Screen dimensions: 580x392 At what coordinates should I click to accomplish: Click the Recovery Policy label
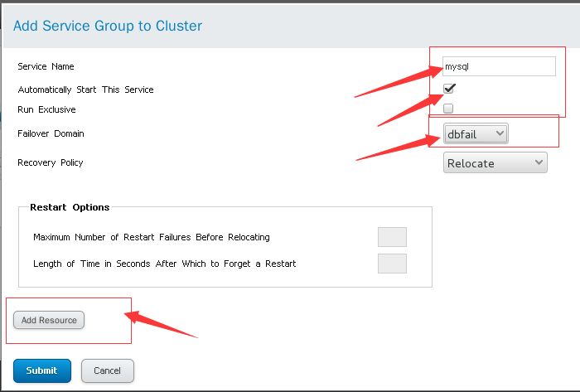tap(51, 162)
